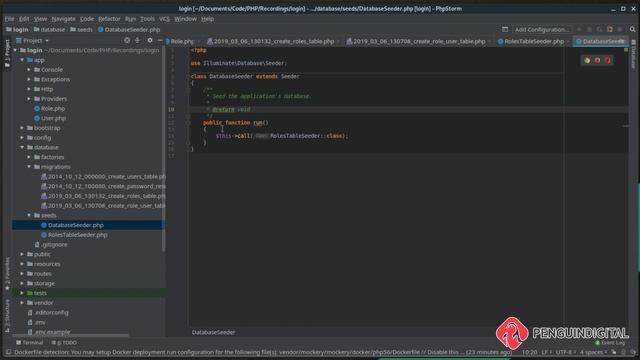Select .gitignore under database folder
The width and height of the screenshot is (640, 360).
[54, 244]
